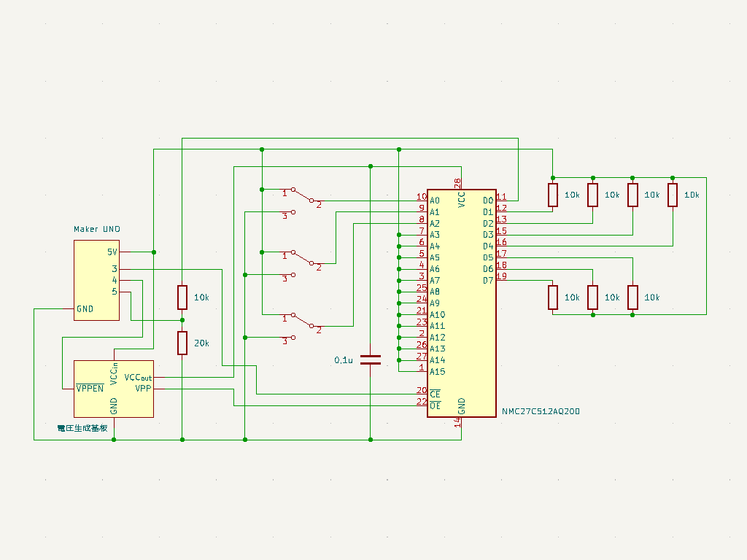Image resolution: width=747 pixels, height=560 pixels.
Task: Click the D7 pin on the EPROM
Action: click(x=488, y=280)
